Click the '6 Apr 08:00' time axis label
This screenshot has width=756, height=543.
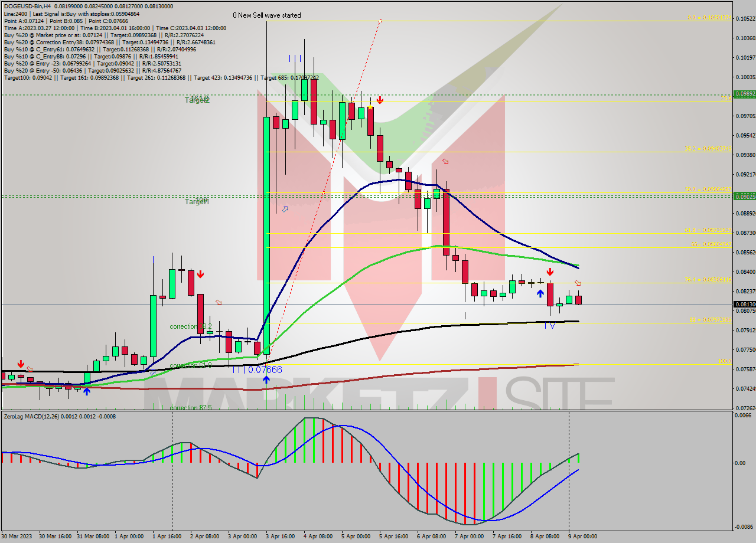click(431, 537)
